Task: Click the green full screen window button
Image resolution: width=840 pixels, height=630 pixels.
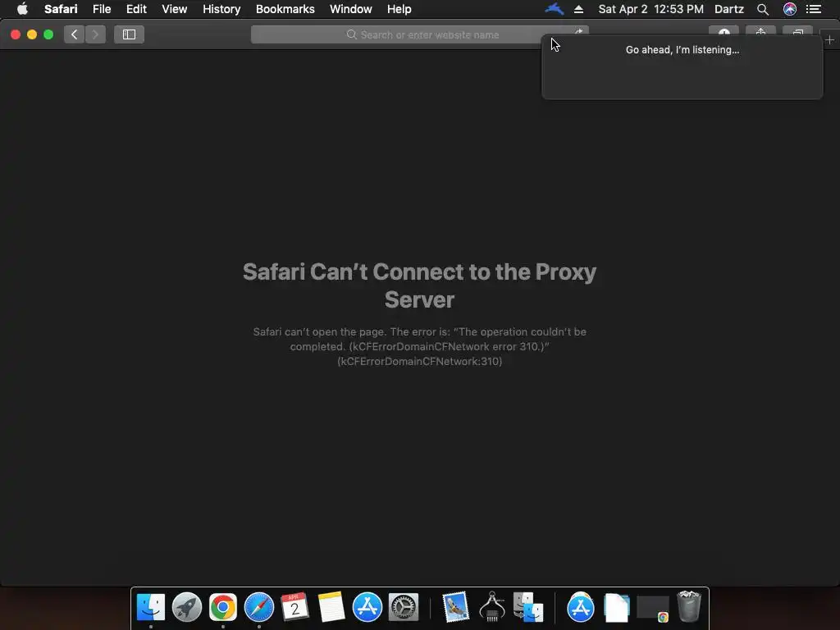Action: pos(48,34)
